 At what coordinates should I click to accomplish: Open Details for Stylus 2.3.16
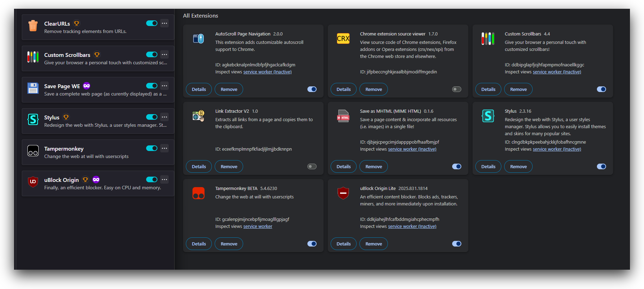click(x=488, y=166)
